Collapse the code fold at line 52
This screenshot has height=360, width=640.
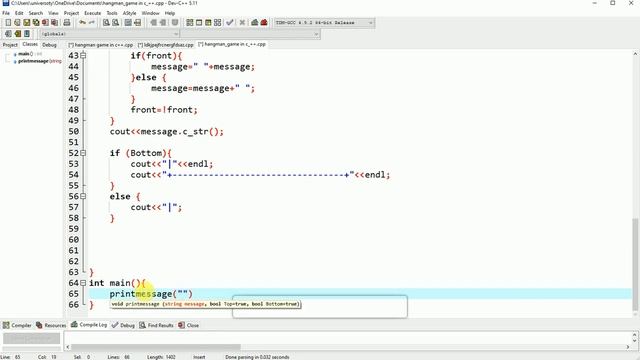(x=83, y=153)
